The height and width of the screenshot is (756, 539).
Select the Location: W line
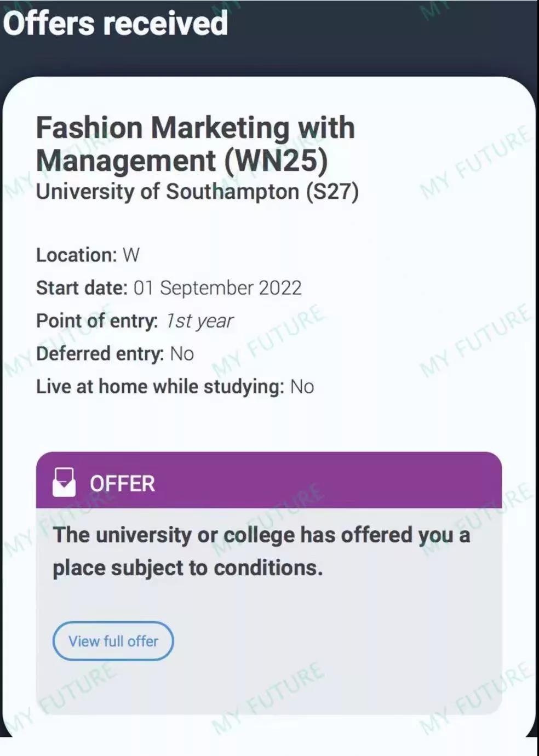coord(88,255)
